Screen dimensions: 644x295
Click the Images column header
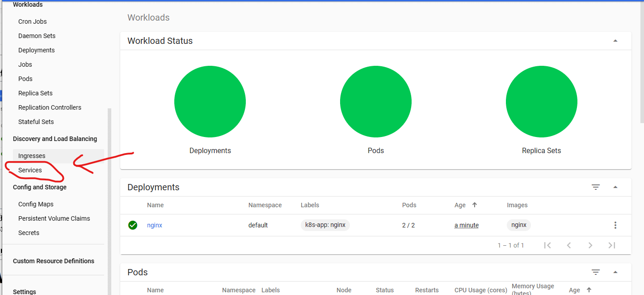517,205
